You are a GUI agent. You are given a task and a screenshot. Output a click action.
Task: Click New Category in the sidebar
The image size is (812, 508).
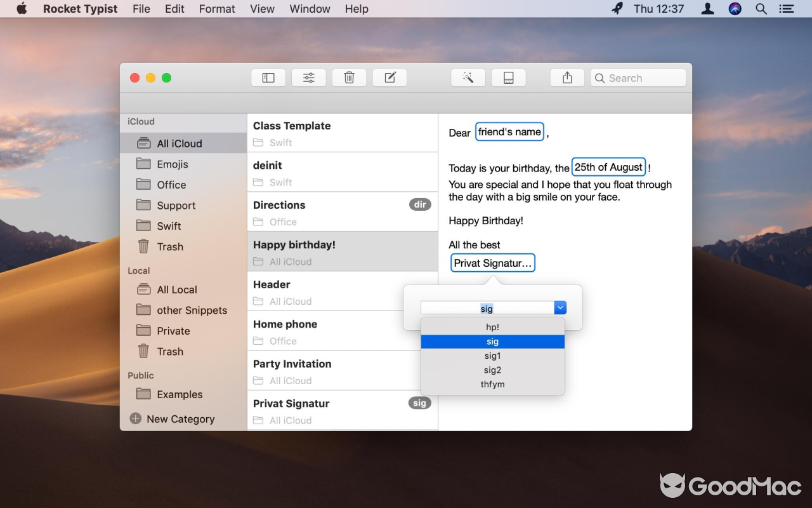180,419
